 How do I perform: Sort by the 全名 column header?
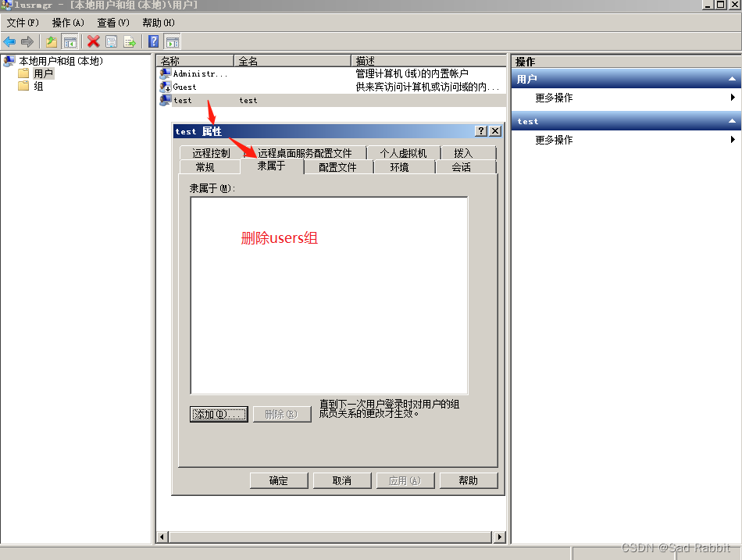click(x=292, y=61)
